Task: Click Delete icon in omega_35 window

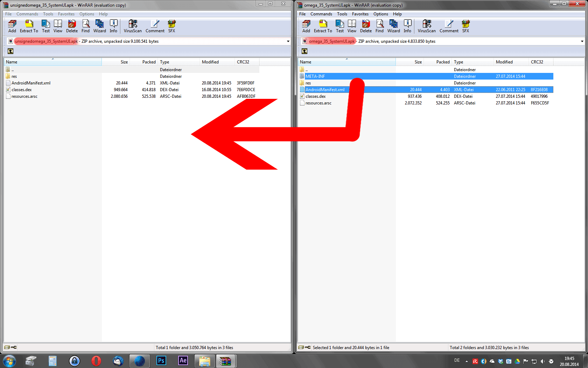Action: (366, 26)
